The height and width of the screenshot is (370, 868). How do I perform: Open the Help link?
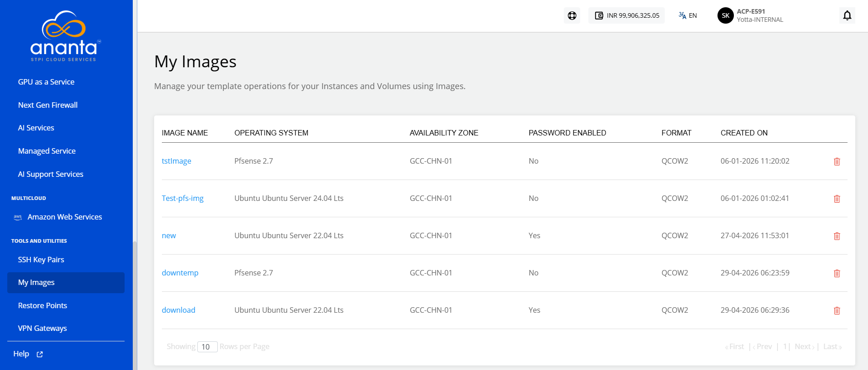(21, 354)
